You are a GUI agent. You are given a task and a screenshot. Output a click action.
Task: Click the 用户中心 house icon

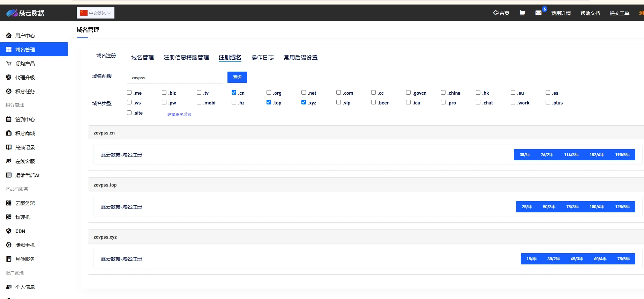[9, 36]
